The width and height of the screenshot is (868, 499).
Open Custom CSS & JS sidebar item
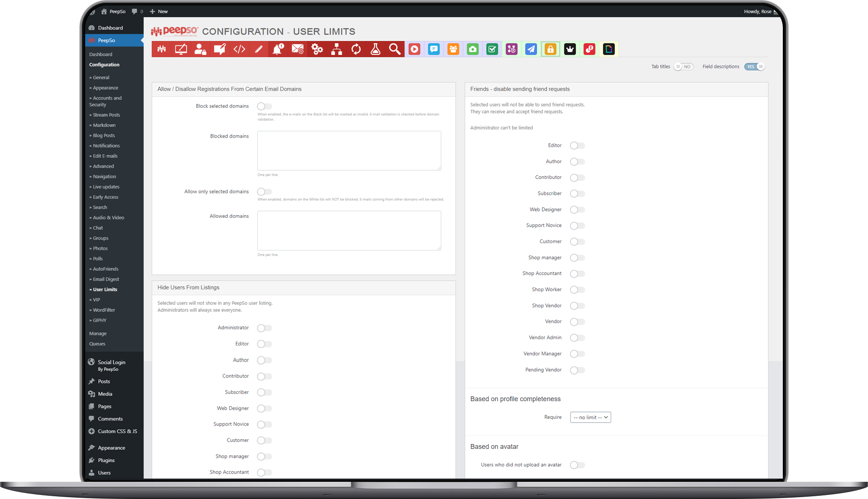click(x=117, y=432)
